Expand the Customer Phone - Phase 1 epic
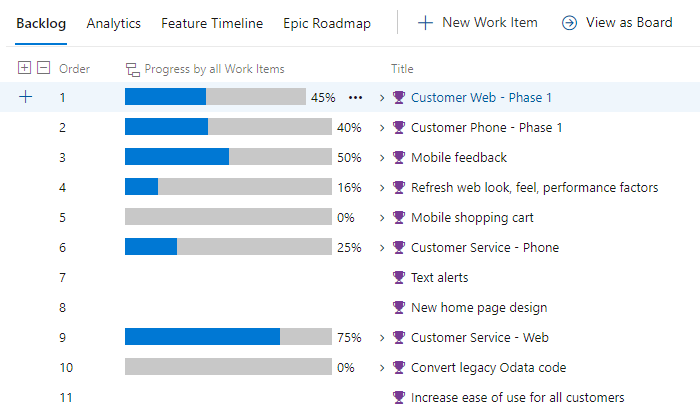 (x=381, y=127)
